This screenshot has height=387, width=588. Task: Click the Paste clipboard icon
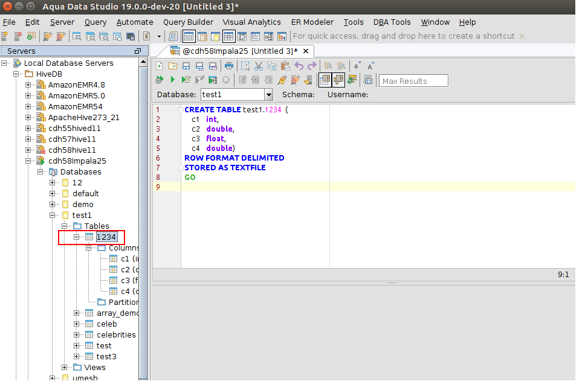pyautogui.click(x=285, y=66)
